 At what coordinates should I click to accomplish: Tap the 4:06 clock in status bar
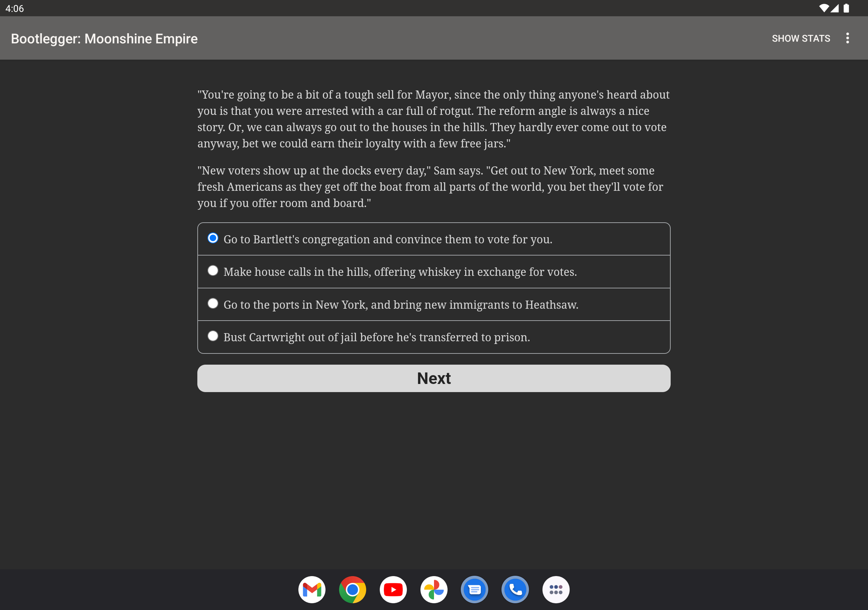(x=15, y=8)
